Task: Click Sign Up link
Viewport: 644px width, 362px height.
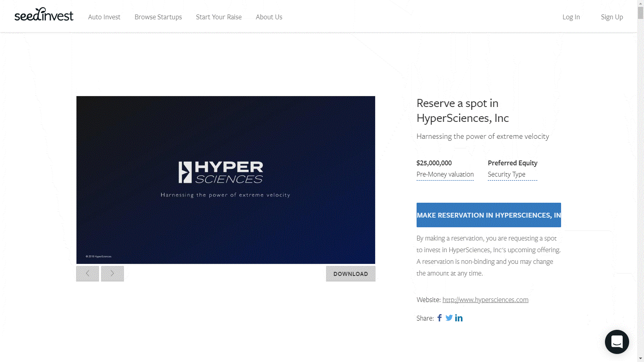Action: [x=612, y=17]
